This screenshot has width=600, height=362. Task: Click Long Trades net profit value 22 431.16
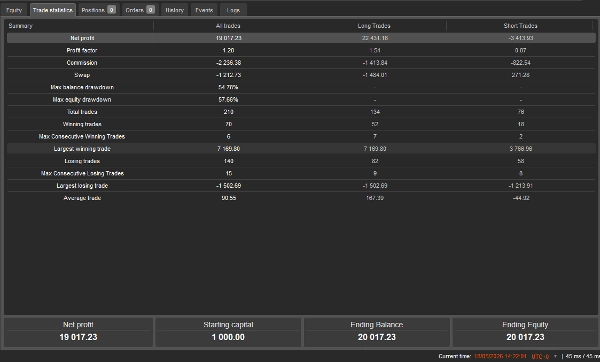(375, 38)
